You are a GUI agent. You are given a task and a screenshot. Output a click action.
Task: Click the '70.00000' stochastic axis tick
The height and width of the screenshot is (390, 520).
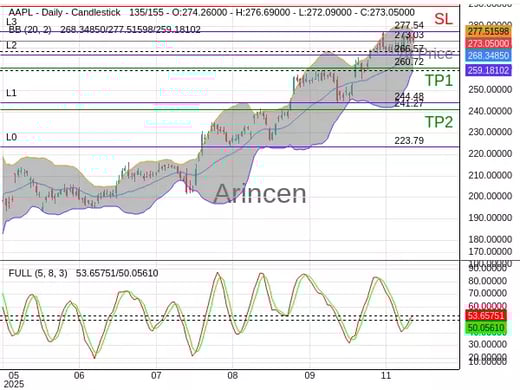[x=488, y=293]
